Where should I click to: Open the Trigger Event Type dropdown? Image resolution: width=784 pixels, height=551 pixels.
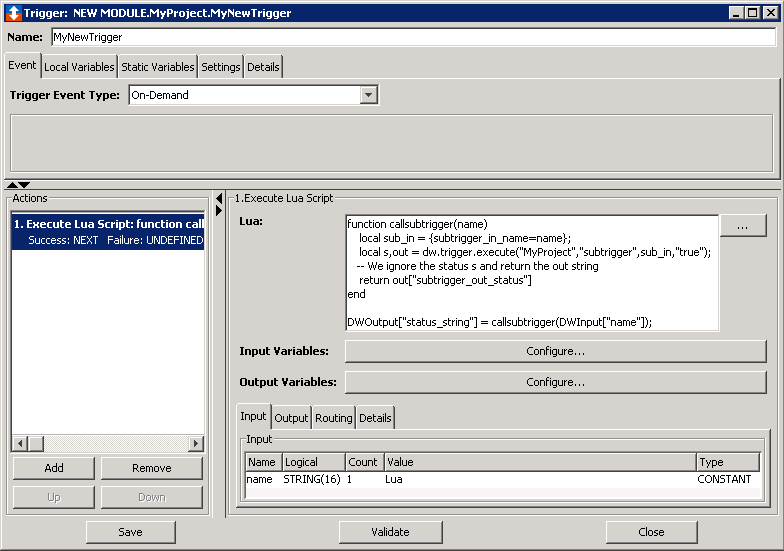[x=368, y=95]
